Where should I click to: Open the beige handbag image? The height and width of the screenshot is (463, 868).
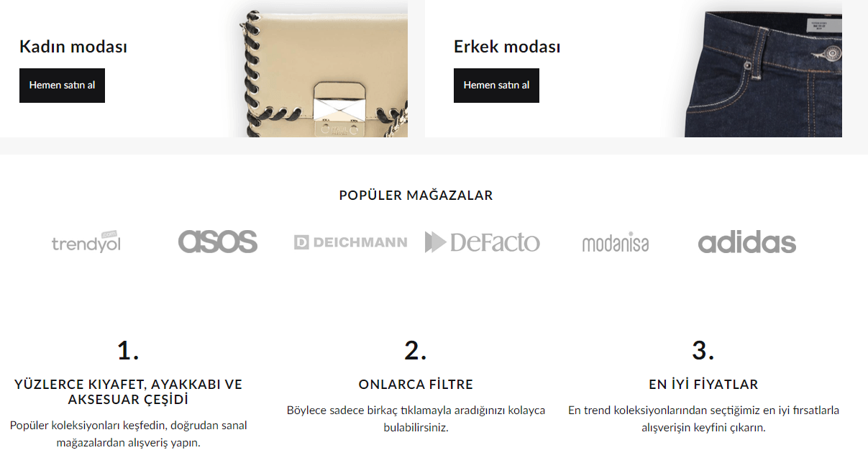(x=320, y=69)
